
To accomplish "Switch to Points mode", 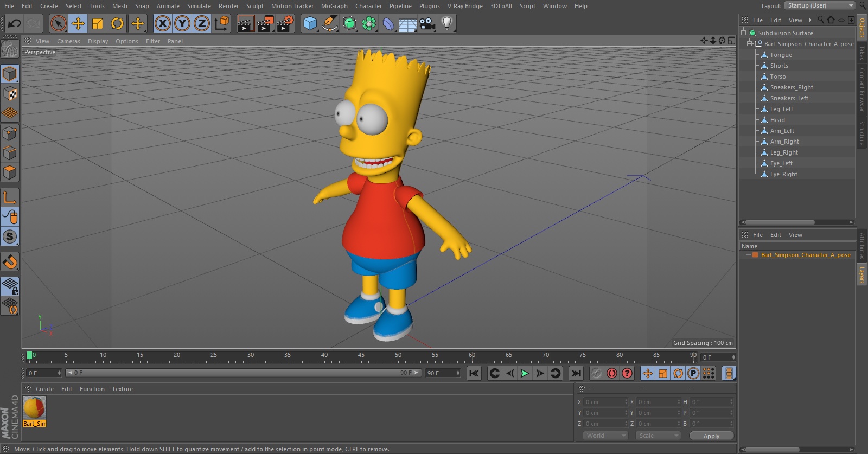I will (10, 133).
